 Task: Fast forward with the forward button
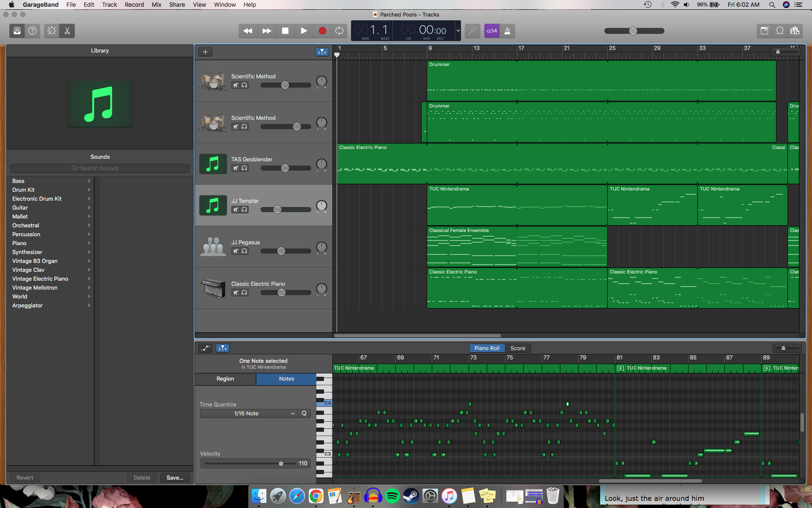click(267, 31)
